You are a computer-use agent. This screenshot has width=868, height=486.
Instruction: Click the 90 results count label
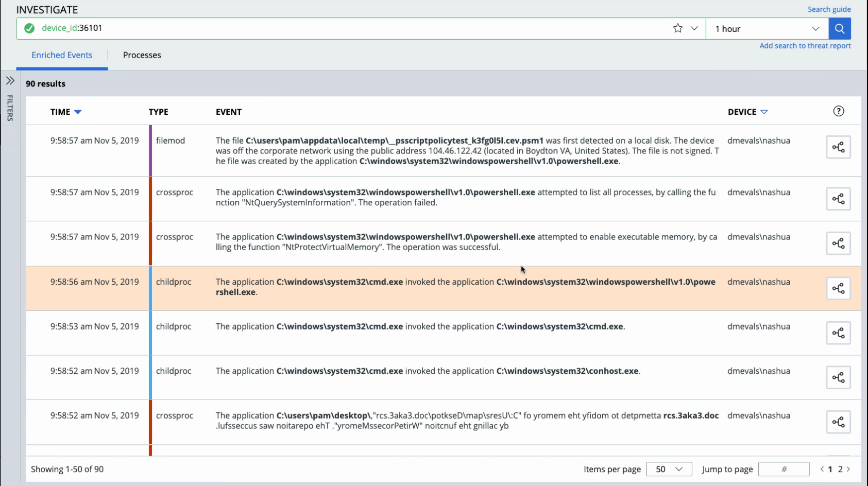(x=46, y=83)
